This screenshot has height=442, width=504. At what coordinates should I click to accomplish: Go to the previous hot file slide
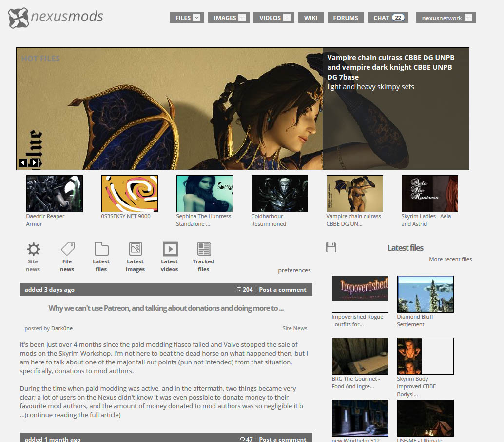(x=23, y=163)
